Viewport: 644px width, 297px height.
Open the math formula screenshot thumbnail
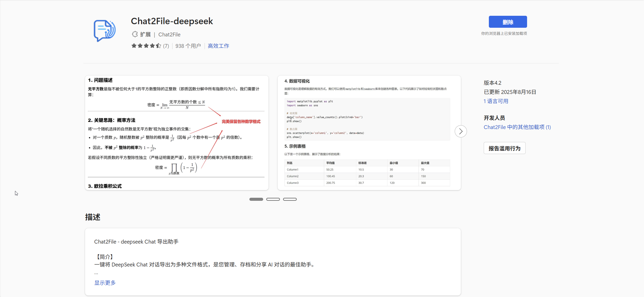coord(177,133)
